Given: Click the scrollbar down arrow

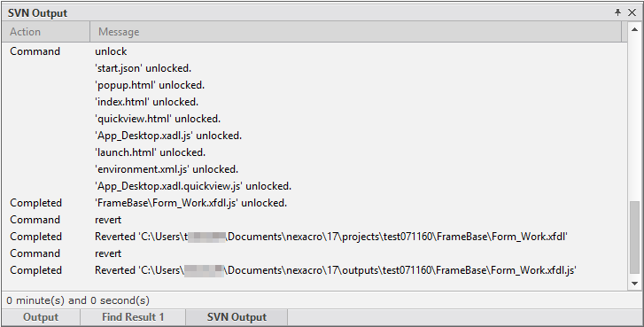Looking at the screenshot, I should (x=634, y=283).
